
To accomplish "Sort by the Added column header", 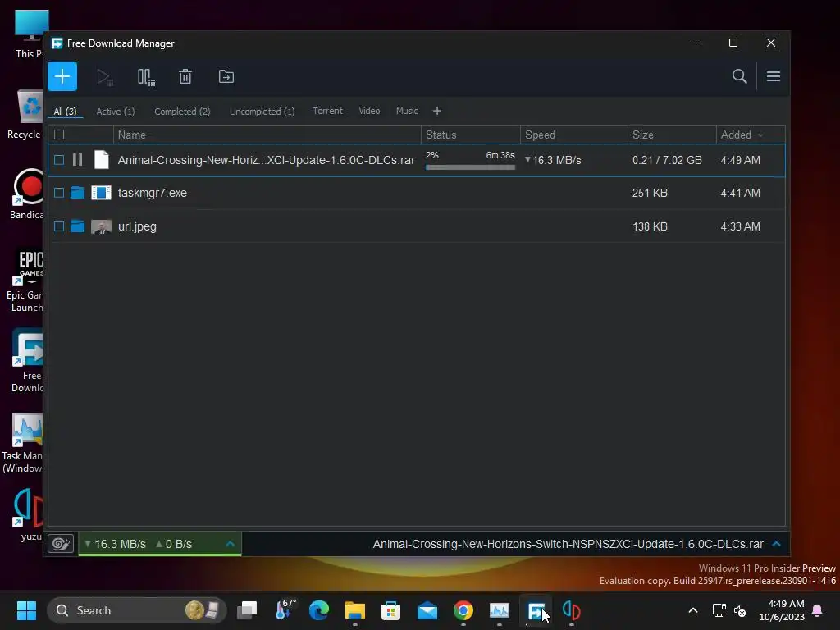I will coord(750,135).
